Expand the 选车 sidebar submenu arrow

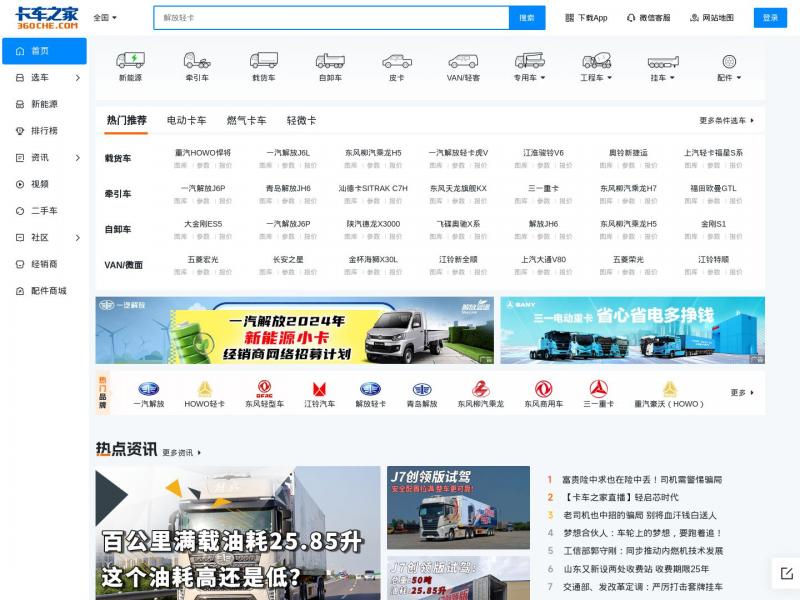tap(78, 78)
